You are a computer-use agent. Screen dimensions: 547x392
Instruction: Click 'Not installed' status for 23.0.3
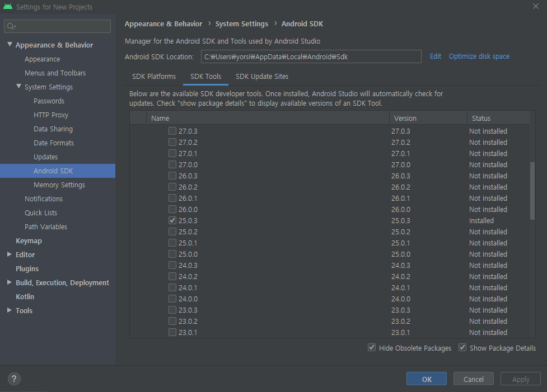click(488, 310)
